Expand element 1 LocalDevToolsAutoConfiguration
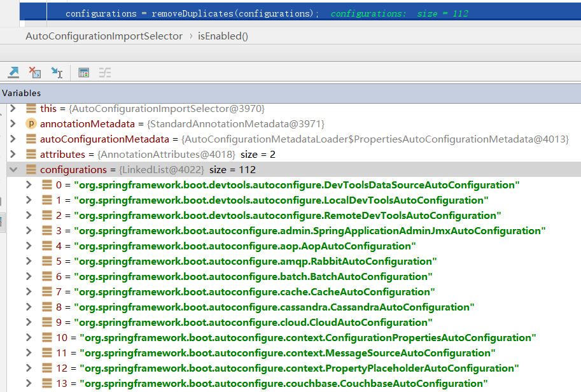This screenshot has width=581, height=392. point(29,200)
